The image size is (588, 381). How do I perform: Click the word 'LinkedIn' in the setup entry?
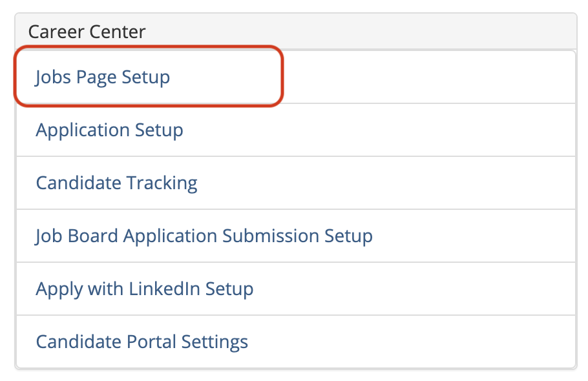[164, 289]
